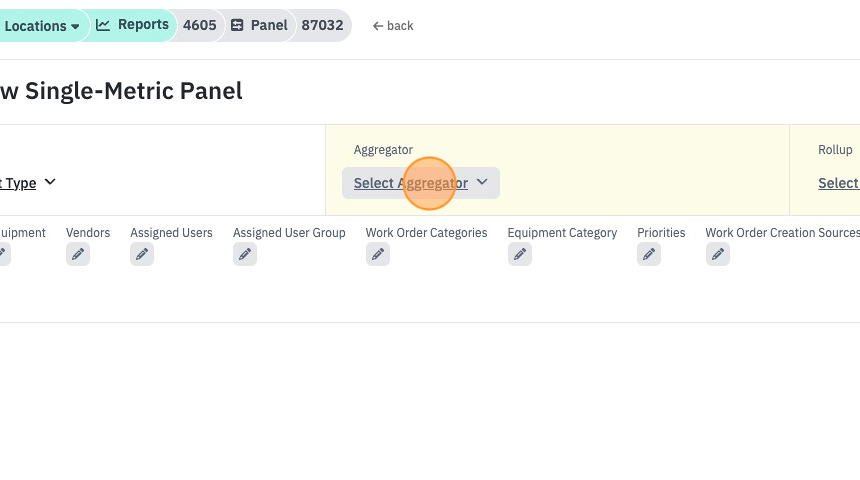
Task: Open the Type dropdown chevron
Action: [x=50, y=182]
